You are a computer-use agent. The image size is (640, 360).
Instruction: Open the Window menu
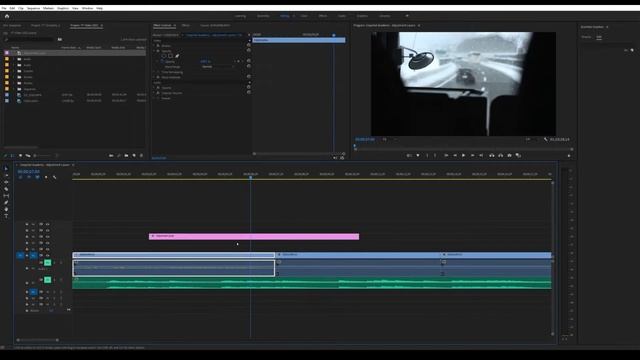87,8
